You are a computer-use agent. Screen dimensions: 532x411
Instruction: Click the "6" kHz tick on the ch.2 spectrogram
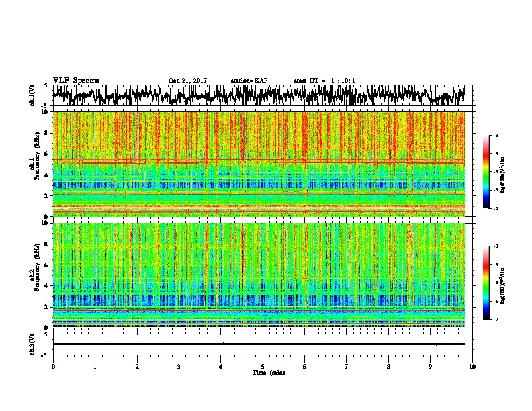46,265
